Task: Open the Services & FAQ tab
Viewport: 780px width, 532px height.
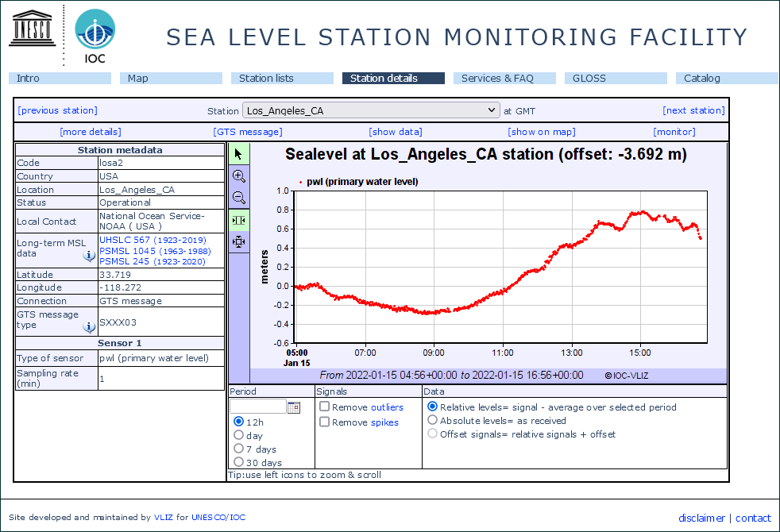Action: [504, 78]
